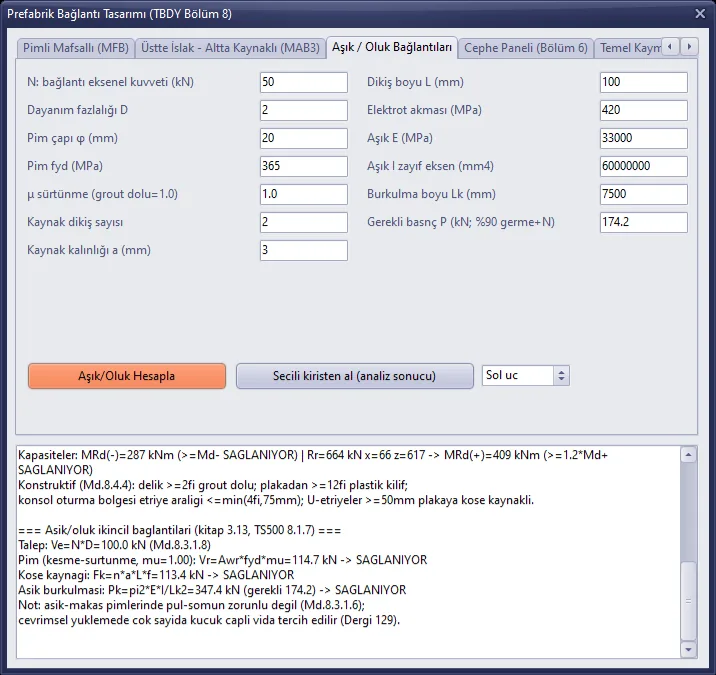Focus Kaynak kalınlığı a field
Image resolution: width=716 pixels, height=675 pixels.
pos(304,250)
